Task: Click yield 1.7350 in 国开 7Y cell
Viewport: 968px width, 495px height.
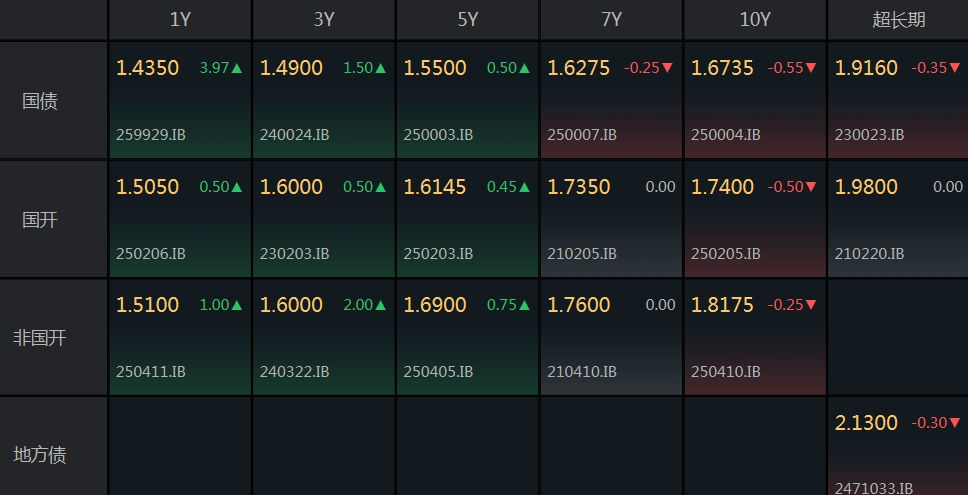Action: pyautogui.click(x=578, y=187)
